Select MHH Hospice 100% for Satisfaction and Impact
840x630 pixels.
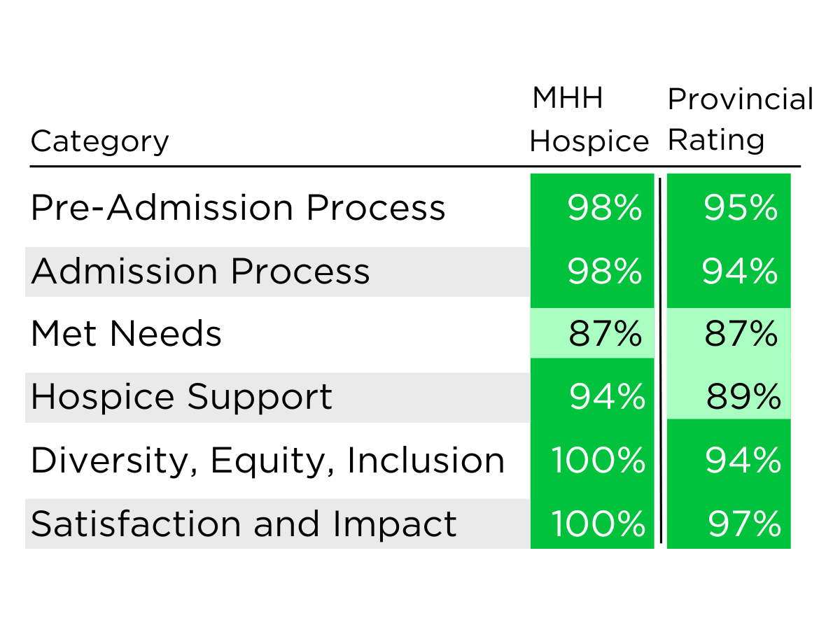[x=598, y=524]
